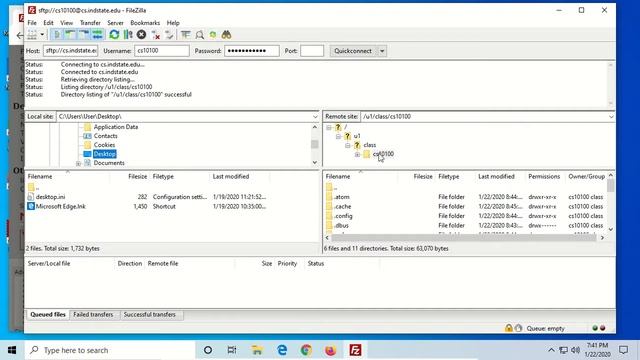The width and height of the screenshot is (640, 360).
Task: Open File Explorer from the taskbar
Action: (x=257, y=350)
